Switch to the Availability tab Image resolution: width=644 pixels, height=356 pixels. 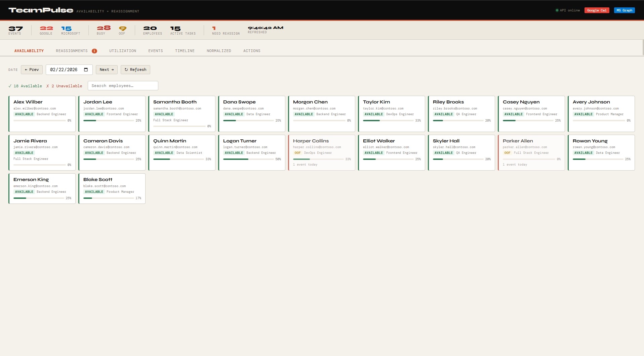[29, 51]
